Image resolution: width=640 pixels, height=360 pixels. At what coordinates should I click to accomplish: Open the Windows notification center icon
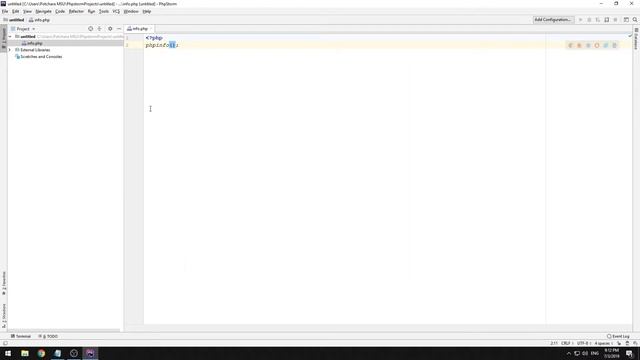629,353
